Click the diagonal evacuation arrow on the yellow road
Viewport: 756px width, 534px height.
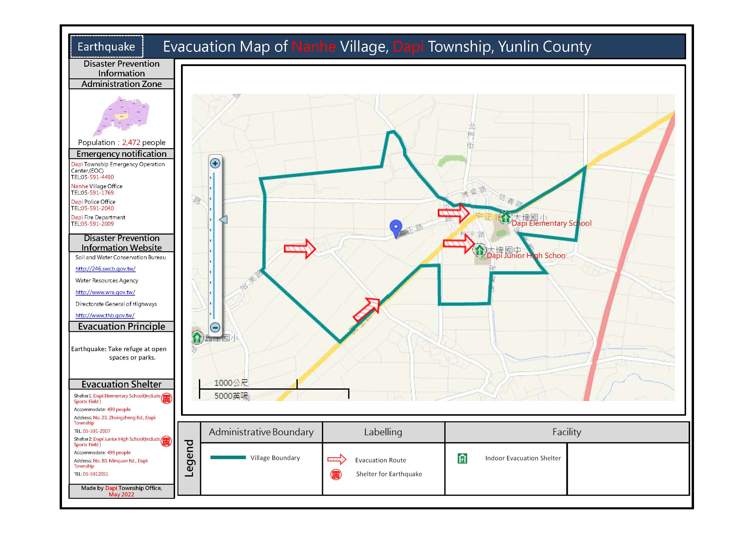click(x=366, y=310)
